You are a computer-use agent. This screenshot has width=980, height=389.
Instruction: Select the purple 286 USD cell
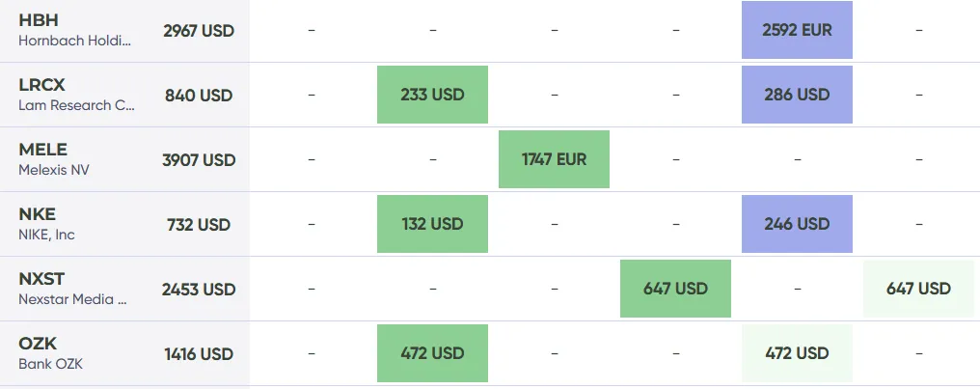[797, 95]
